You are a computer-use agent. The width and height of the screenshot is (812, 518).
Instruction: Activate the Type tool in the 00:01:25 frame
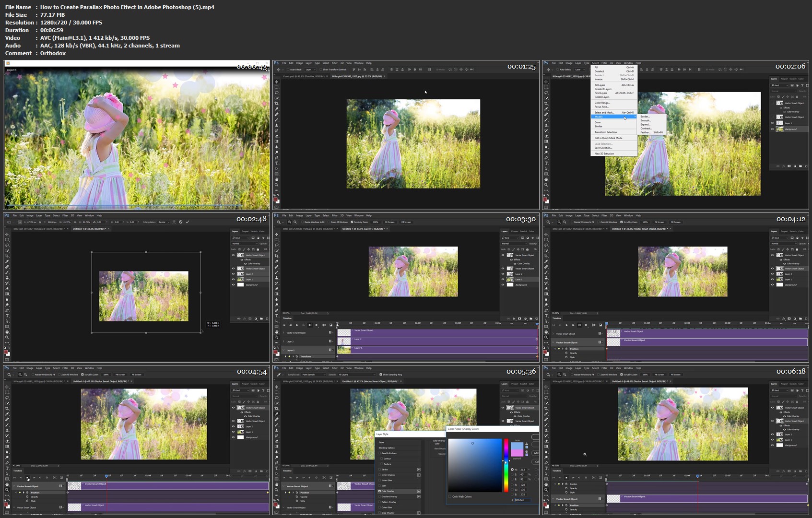coord(277,163)
